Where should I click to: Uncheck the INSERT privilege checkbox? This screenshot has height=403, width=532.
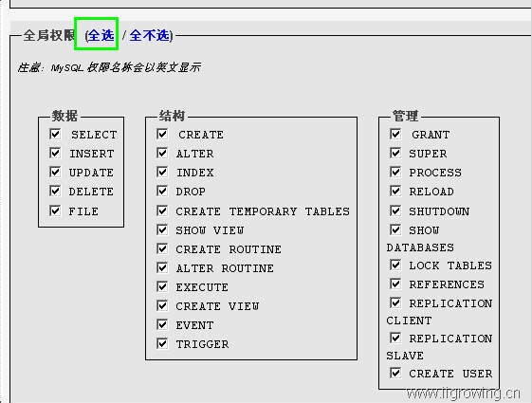(x=55, y=153)
